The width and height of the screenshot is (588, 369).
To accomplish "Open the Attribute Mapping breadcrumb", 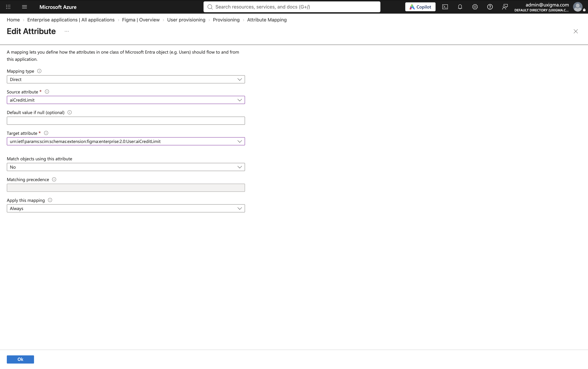I will (267, 20).
